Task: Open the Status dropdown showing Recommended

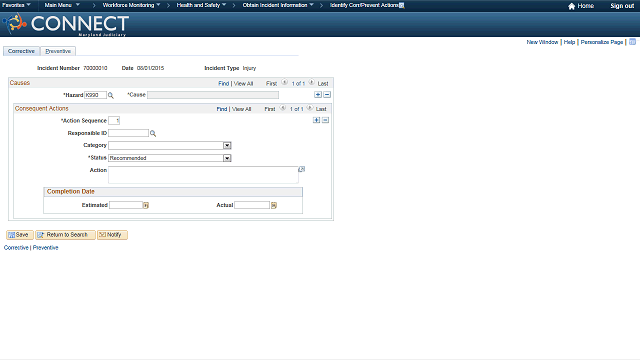Action: point(227,158)
